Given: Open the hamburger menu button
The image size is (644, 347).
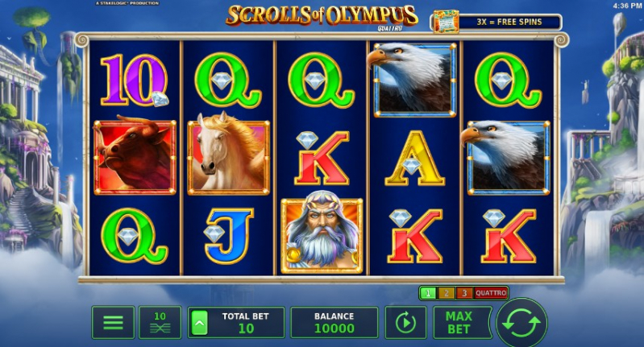Looking at the screenshot, I should tap(113, 322).
